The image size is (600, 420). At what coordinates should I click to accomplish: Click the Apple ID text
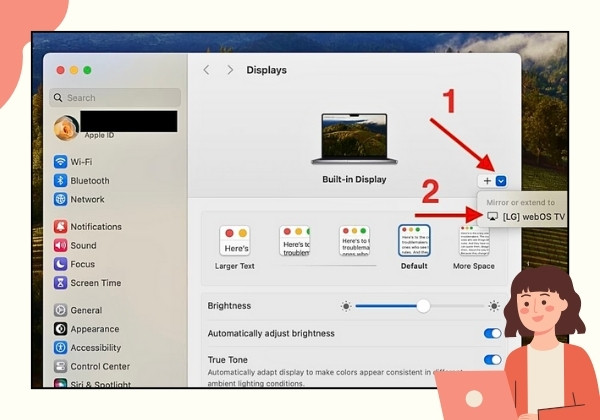click(99, 135)
